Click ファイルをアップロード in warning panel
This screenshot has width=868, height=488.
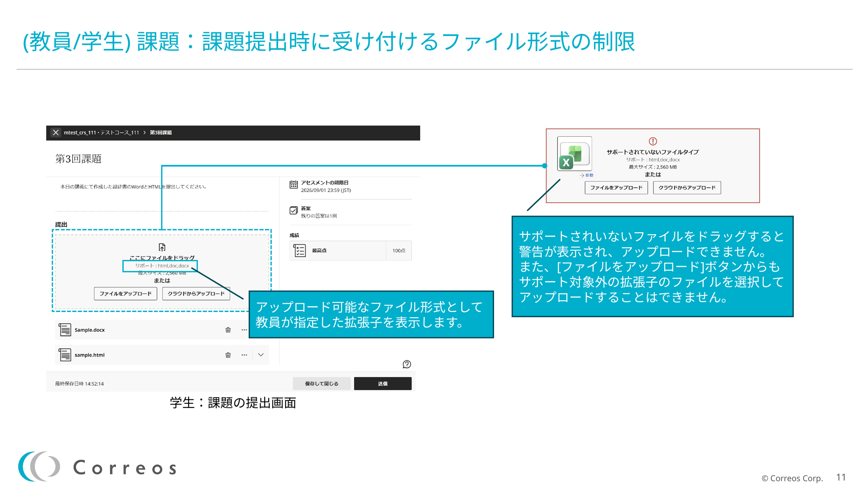[x=616, y=188]
